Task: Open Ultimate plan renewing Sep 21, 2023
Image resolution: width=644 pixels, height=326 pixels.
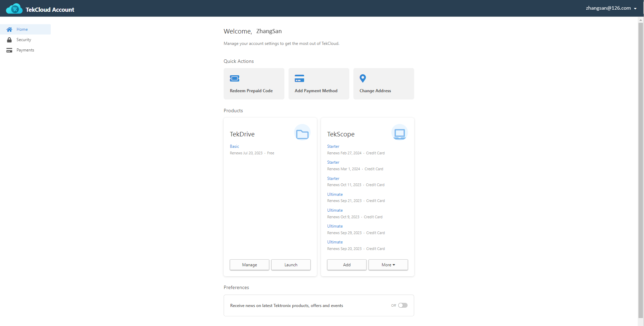Action: 335,194
